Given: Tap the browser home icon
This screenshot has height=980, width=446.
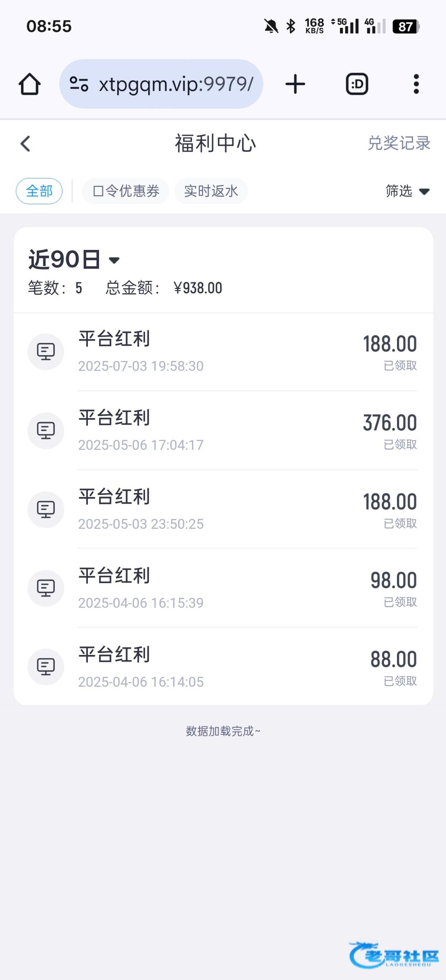Looking at the screenshot, I should (x=29, y=84).
